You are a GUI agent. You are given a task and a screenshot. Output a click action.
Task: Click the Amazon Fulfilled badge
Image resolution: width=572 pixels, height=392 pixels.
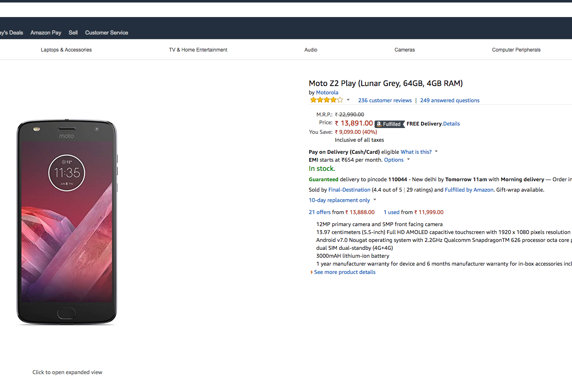point(390,124)
